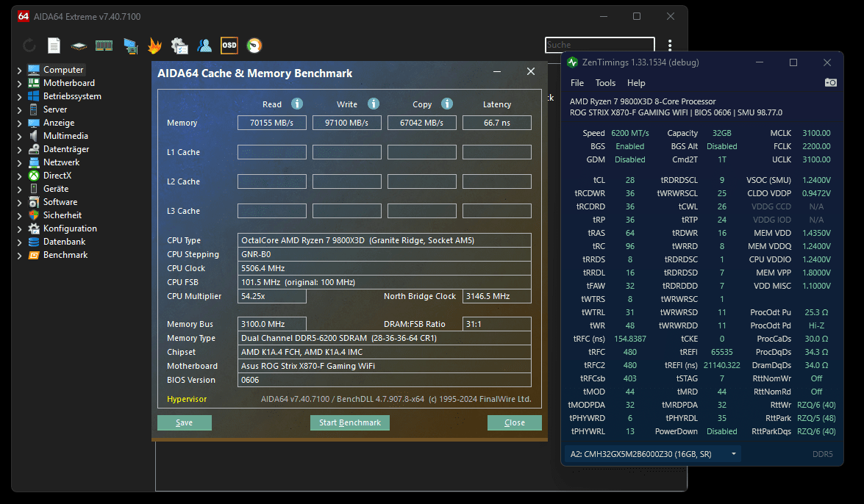Expand the Motherboard tree node chevron
The image size is (864, 504).
19,84
